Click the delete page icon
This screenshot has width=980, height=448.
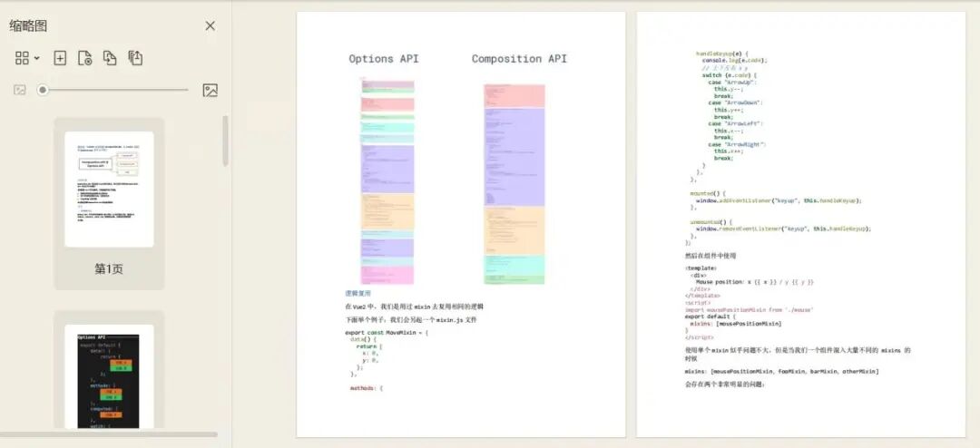(x=85, y=58)
